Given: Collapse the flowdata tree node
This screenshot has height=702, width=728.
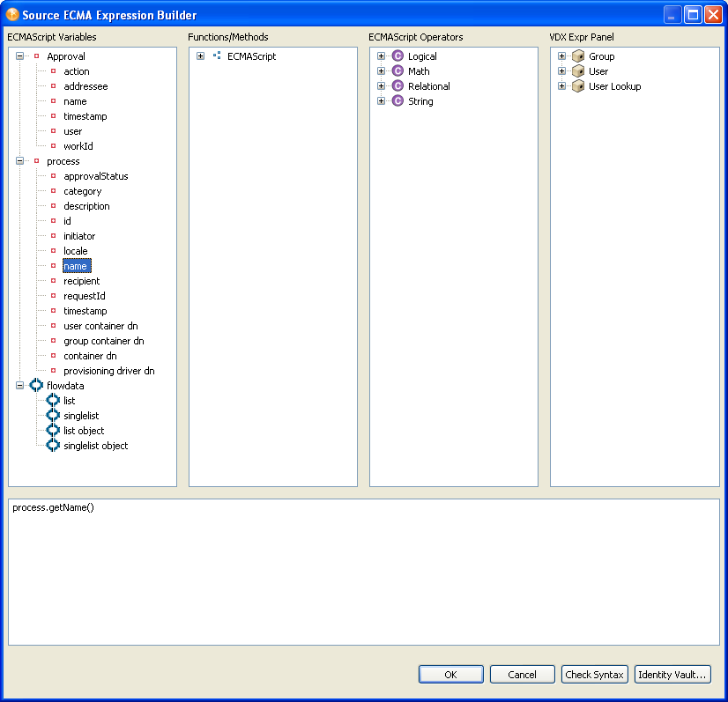Looking at the screenshot, I should pos(20,385).
